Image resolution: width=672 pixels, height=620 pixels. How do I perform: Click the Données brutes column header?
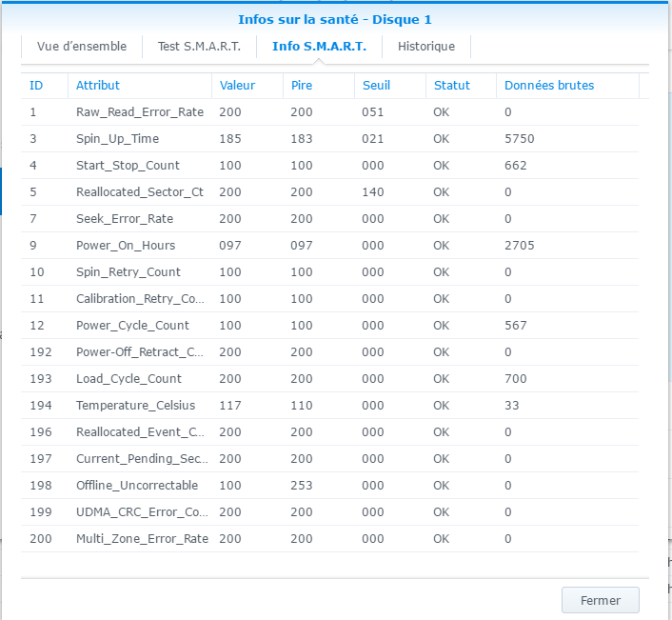pyautogui.click(x=567, y=86)
